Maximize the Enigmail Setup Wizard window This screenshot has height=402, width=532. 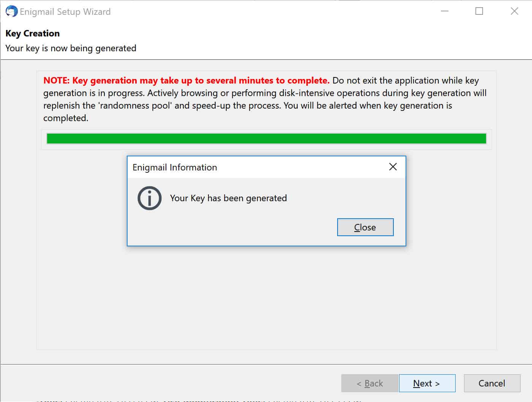point(479,11)
